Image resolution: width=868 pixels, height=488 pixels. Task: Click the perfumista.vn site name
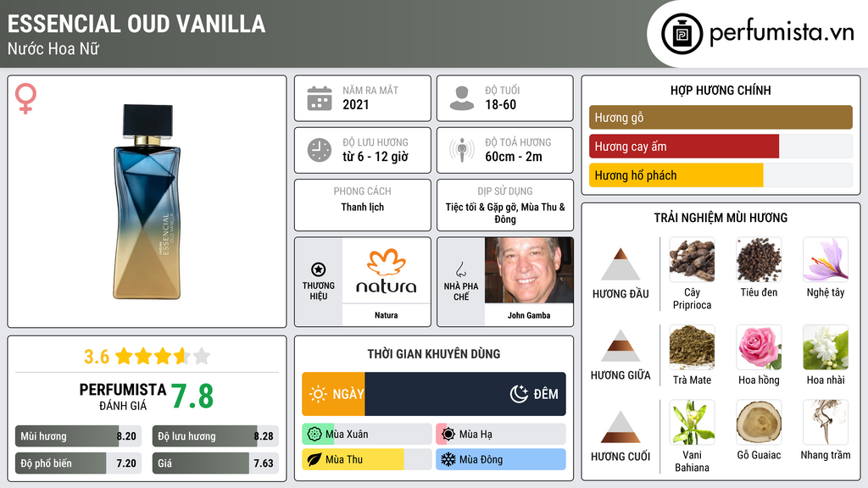coord(782,33)
